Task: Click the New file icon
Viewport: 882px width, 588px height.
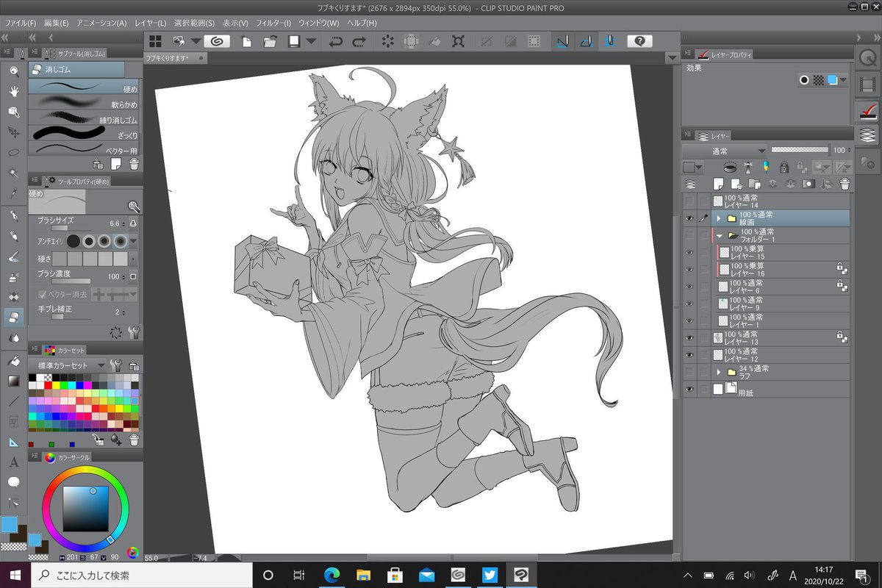Action: pyautogui.click(x=247, y=42)
